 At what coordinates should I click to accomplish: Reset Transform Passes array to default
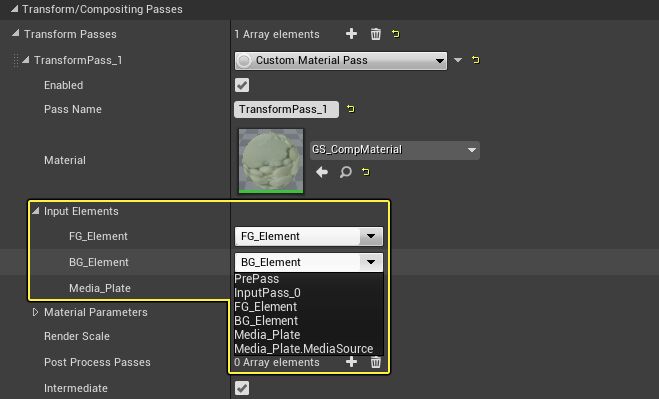point(395,33)
